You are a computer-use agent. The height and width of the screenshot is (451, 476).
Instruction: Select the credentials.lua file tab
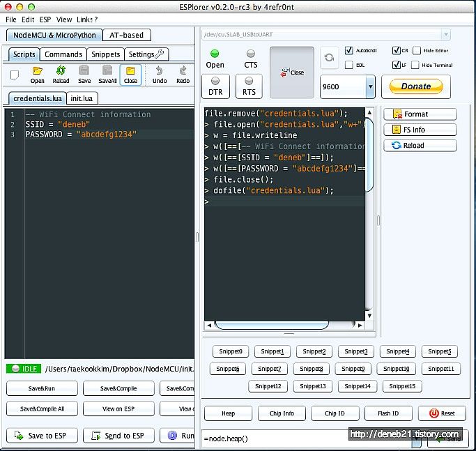[38, 98]
